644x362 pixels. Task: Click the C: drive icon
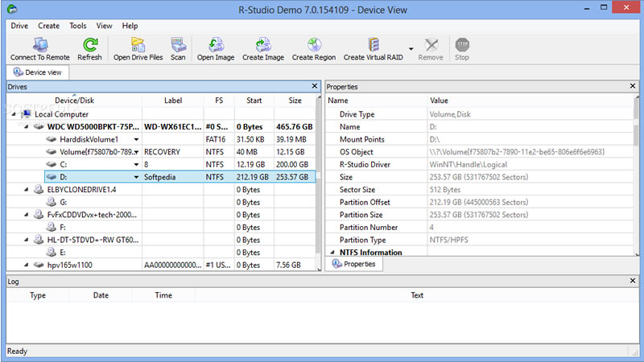(52, 164)
